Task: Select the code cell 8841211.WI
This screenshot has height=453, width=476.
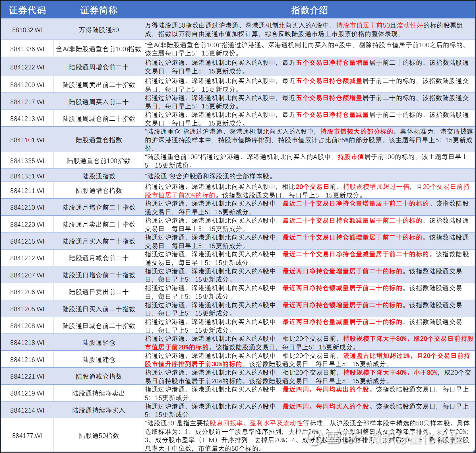Action: coord(27,191)
